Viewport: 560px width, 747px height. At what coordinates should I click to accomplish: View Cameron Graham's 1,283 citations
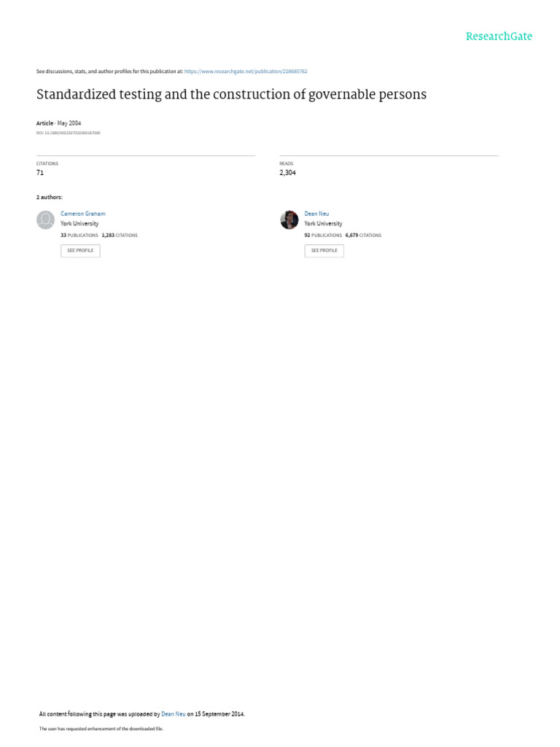120,236
